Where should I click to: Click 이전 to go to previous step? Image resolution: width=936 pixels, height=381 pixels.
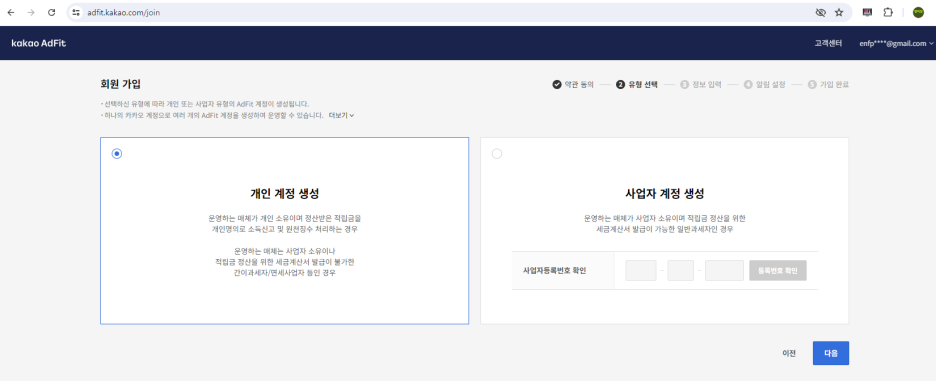[789, 353]
